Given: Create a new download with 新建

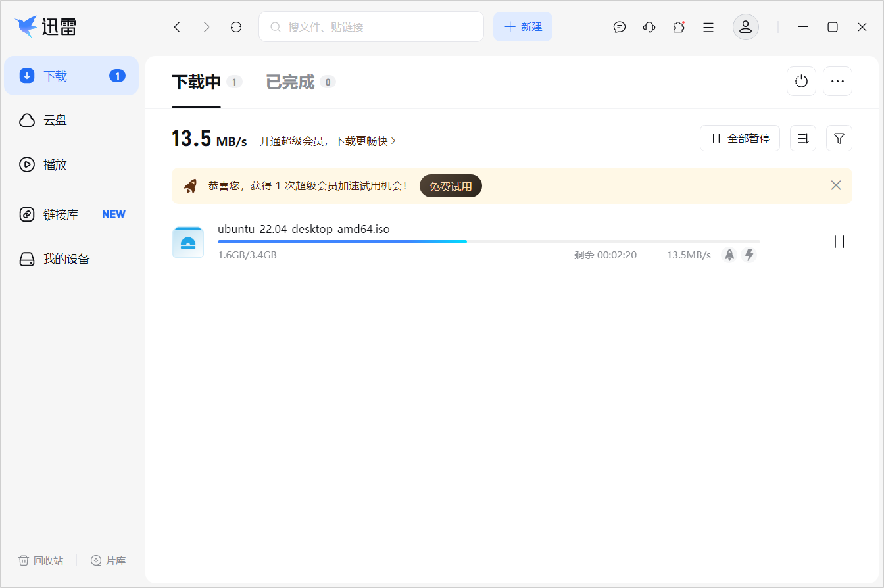Looking at the screenshot, I should [523, 27].
